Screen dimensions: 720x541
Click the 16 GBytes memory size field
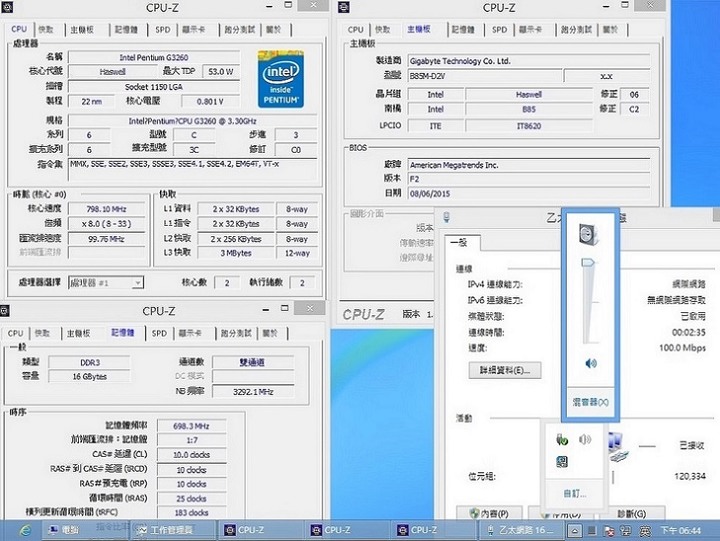90,377
